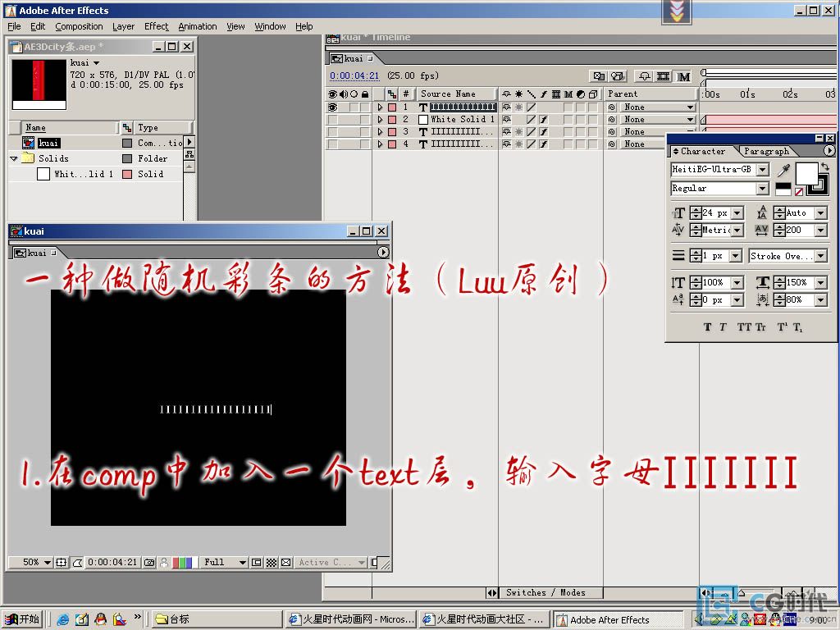
Task: Toggle the effects switch on White Solid 1
Action: 543,120
